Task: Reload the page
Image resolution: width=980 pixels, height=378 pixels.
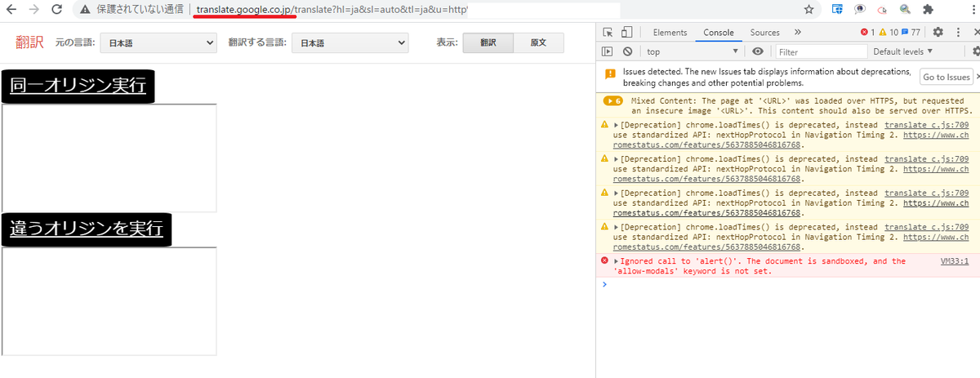Action: point(56,10)
